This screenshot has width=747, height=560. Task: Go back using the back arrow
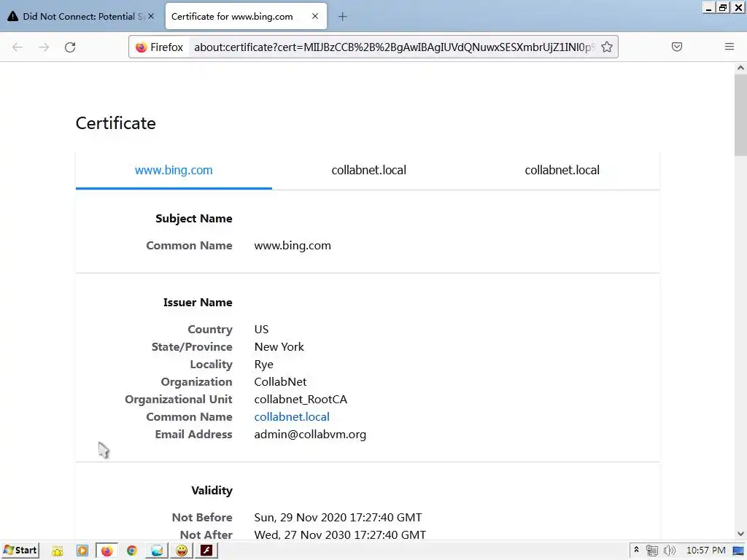18,47
